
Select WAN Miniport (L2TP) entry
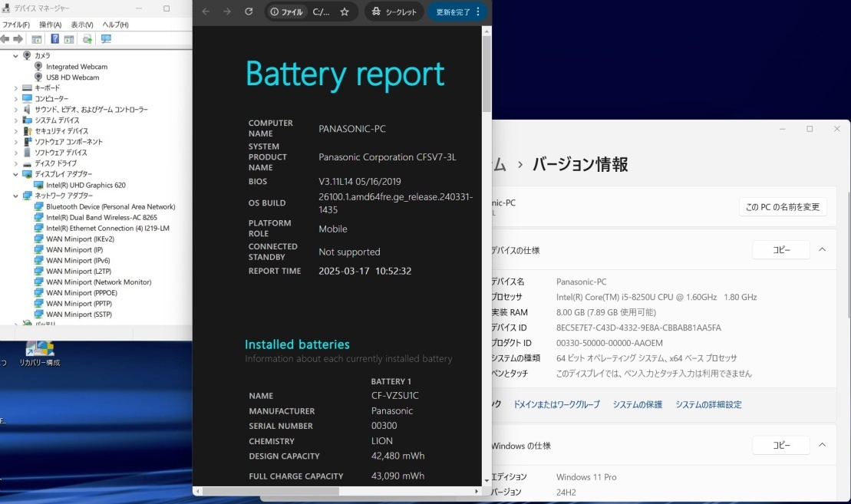[x=79, y=272]
